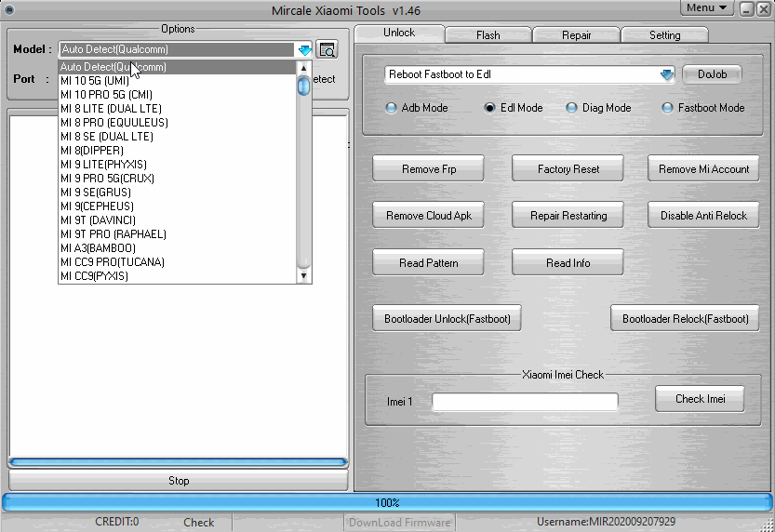775x532 pixels.
Task: Click Repair Restarting button
Action: pyautogui.click(x=568, y=216)
